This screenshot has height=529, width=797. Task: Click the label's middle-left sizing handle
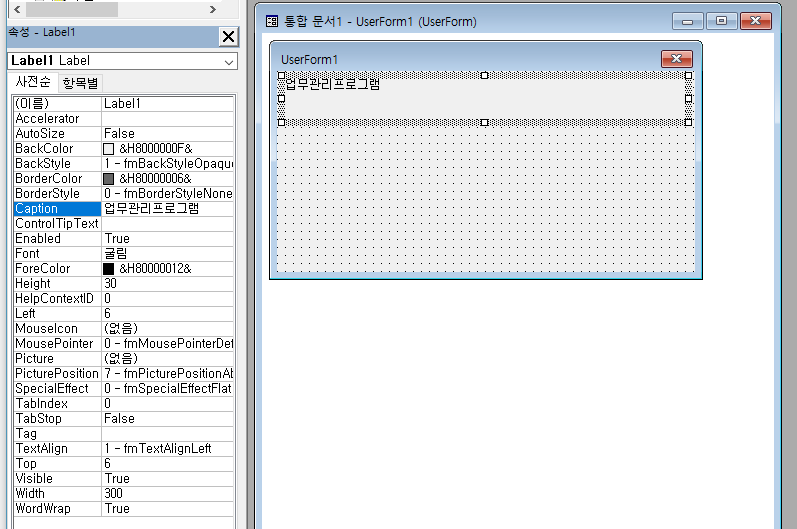(282, 99)
